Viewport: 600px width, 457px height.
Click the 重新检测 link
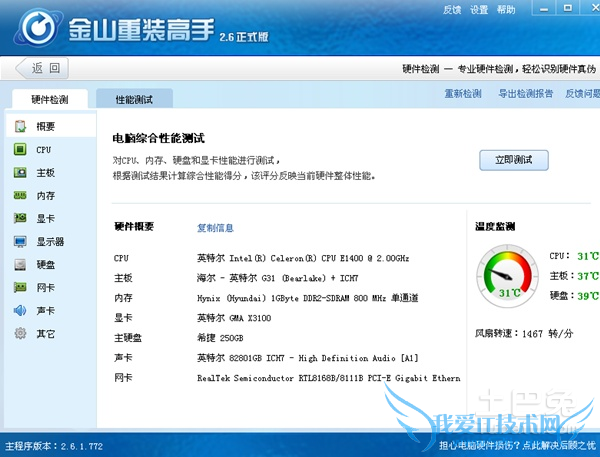tap(463, 93)
